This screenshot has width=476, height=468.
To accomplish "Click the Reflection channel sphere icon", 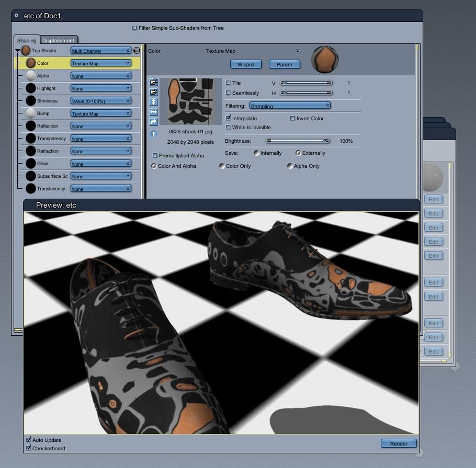I will [x=31, y=125].
